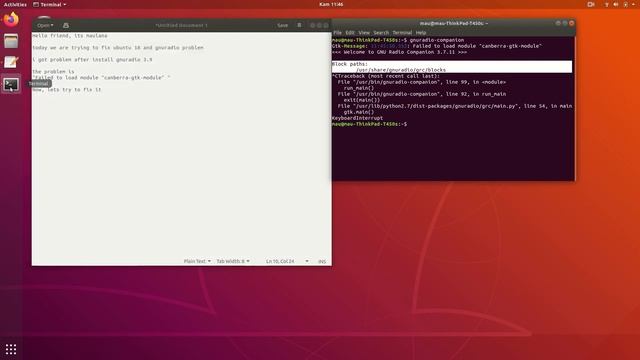
Task: Click the 'i got problem after install' line
Action: coord(92,60)
